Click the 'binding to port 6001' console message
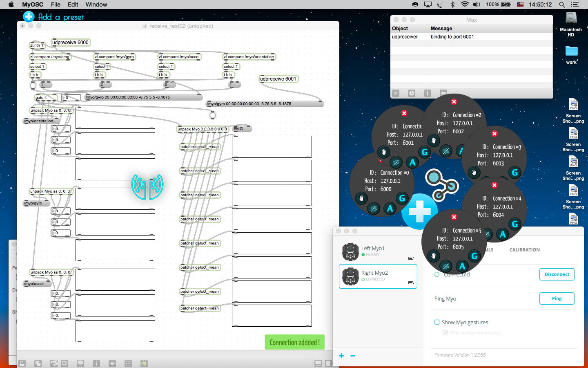The width and height of the screenshot is (588, 368). (452, 37)
